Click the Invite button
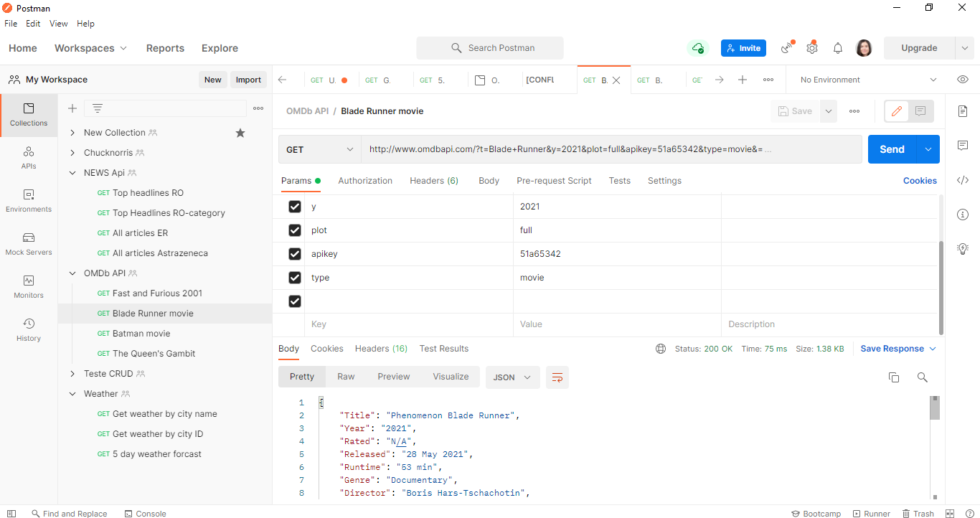The height and width of the screenshot is (518, 980). coord(743,48)
